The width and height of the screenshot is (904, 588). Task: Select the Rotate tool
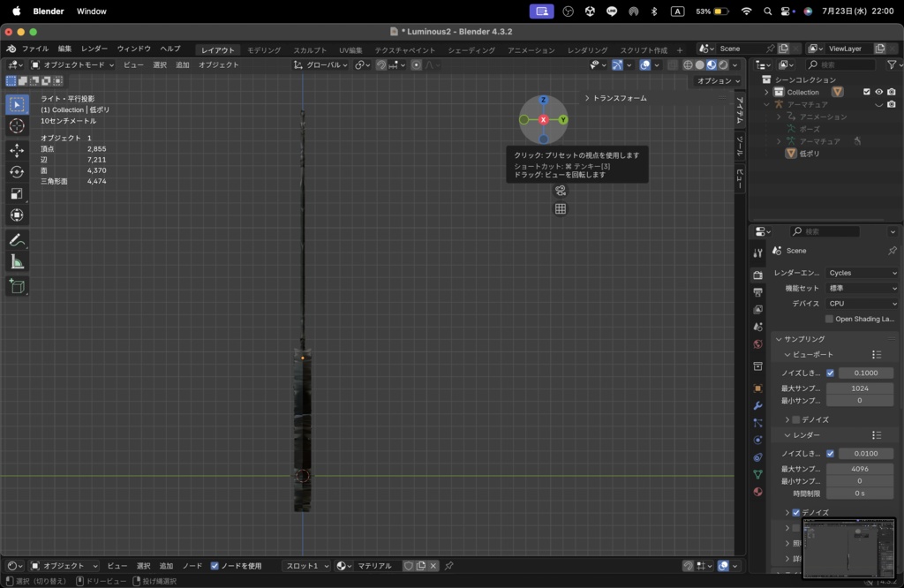pyautogui.click(x=17, y=172)
